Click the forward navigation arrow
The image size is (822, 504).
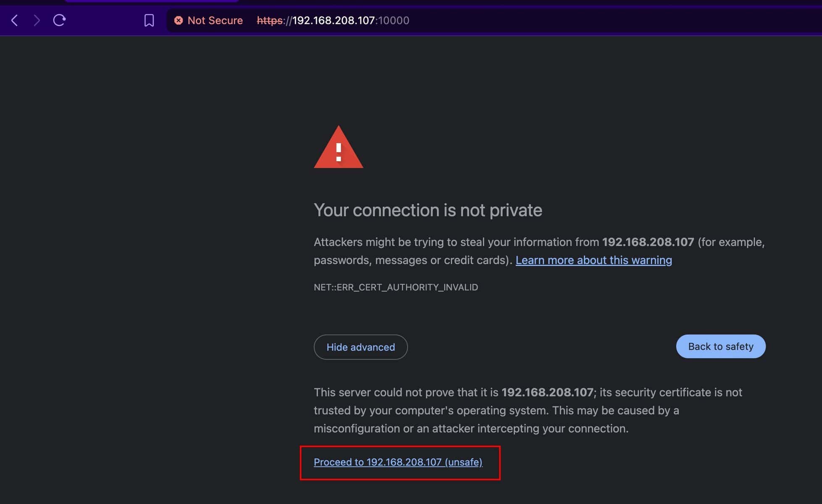coord(37,20)
